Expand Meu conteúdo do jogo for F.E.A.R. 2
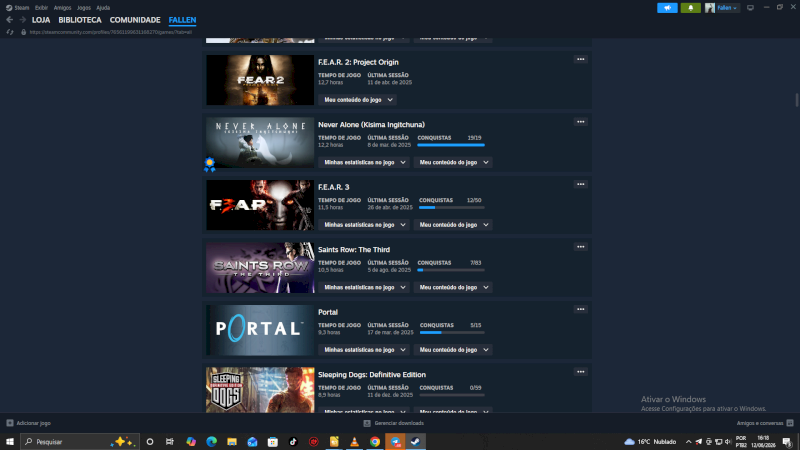This screenshot has width=800, height=450. click(x=358, y=100)
